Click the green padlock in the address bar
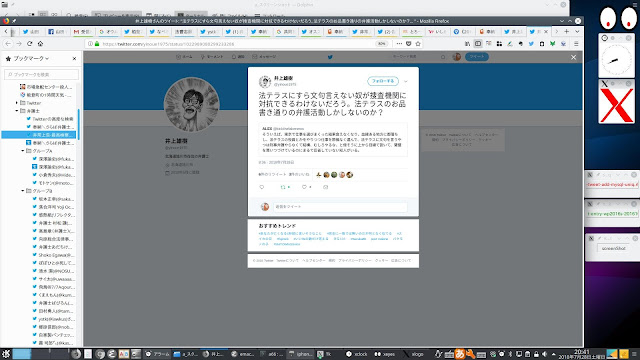Viewport: 640px width, 360px height. click(97, 44)
